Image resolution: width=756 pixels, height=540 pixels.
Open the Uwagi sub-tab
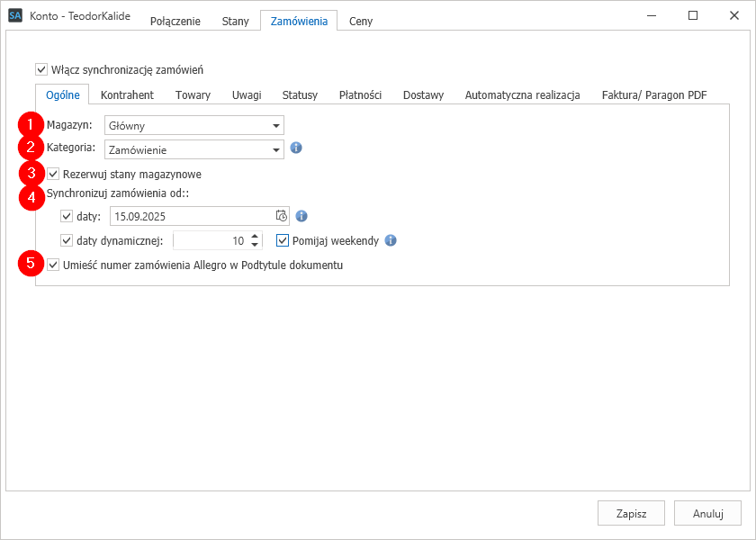pos(247,95)
